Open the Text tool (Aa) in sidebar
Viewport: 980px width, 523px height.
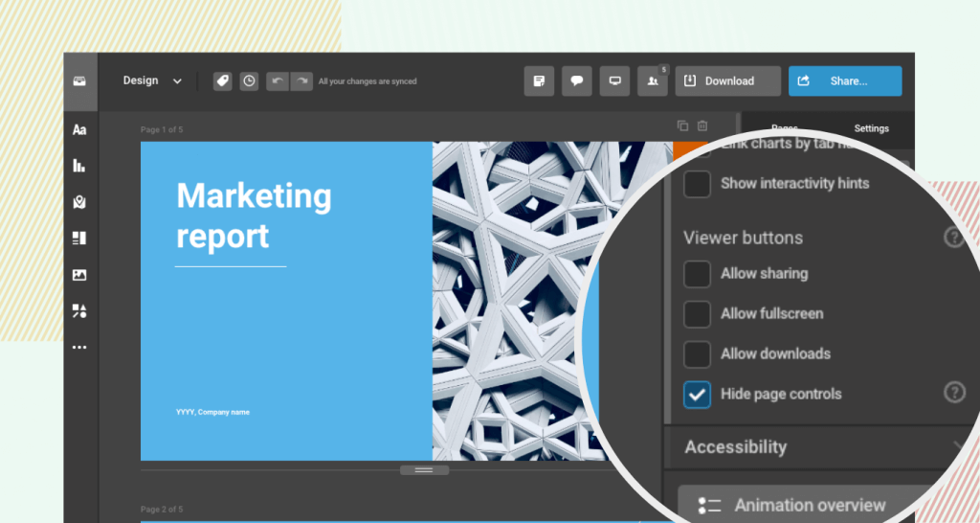click(x=79, y=129)
